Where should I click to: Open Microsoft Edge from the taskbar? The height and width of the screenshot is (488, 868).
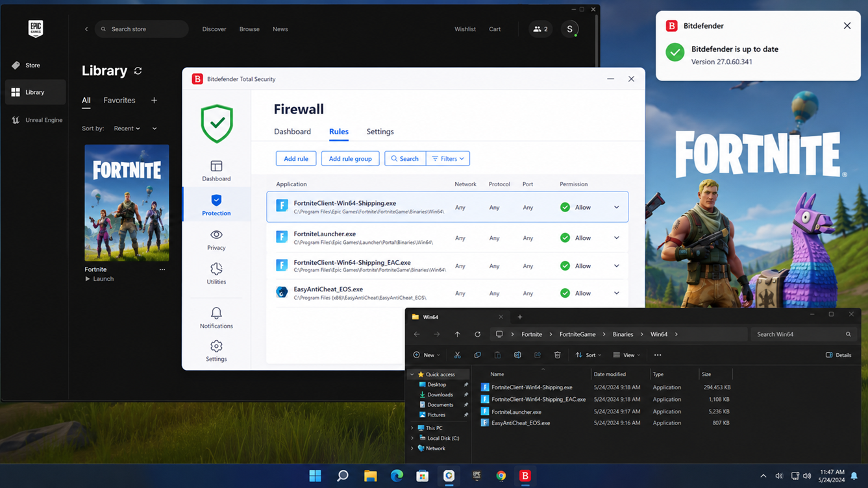click(x=397, y=476)
